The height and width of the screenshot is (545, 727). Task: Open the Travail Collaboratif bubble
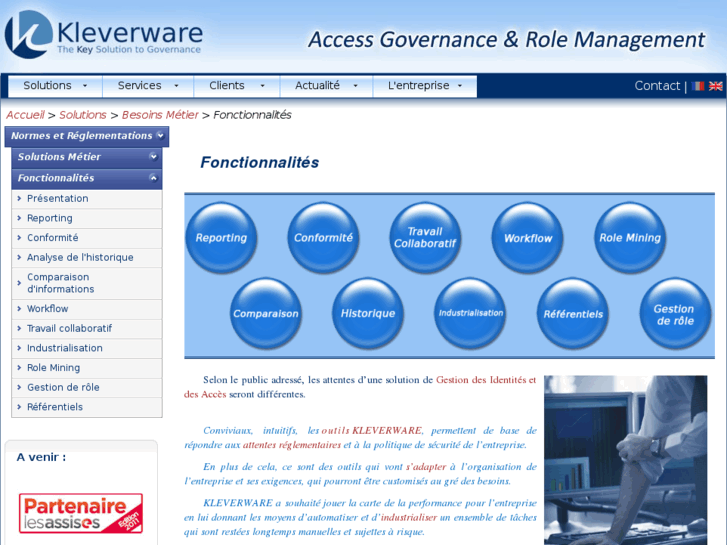[x=425, y=237]
